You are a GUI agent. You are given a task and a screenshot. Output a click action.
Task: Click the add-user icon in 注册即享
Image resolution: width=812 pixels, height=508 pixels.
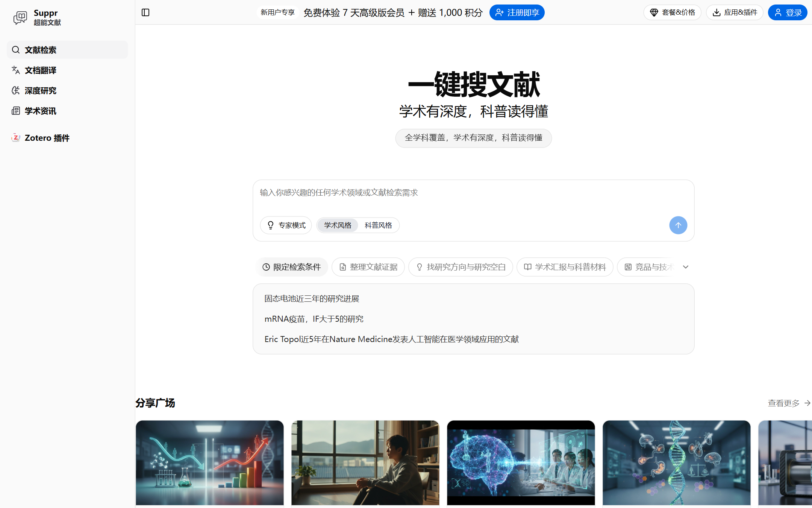pyautogui.click(x=499, y=12)
